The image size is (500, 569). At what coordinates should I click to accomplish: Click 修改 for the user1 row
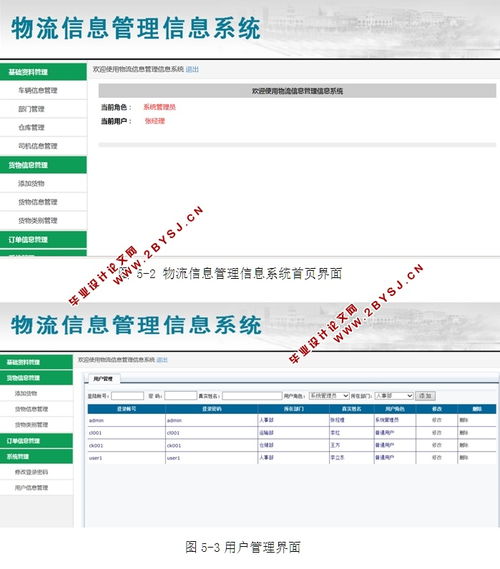point(437,458)
